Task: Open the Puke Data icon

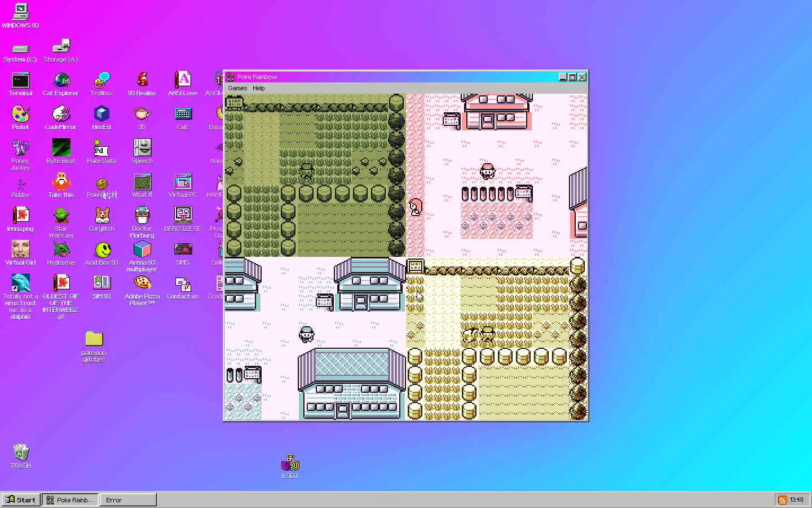Action: 101,152
